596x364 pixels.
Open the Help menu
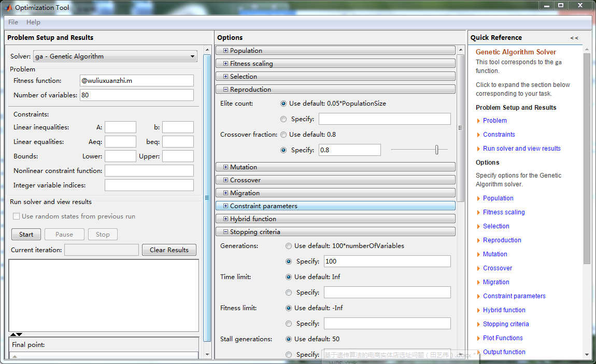pos(33,22)
